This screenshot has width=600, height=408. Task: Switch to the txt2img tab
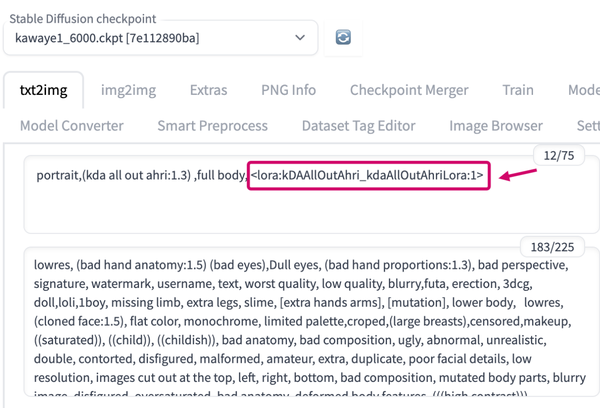pos(43,90)
